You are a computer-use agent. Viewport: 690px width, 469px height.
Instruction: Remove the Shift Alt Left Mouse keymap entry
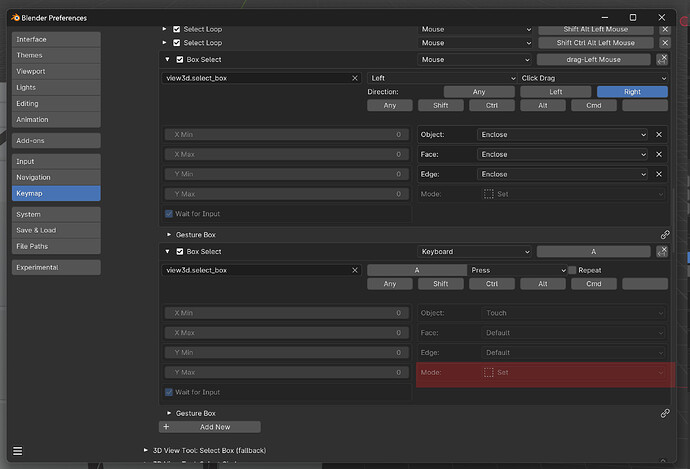point(665,29)
